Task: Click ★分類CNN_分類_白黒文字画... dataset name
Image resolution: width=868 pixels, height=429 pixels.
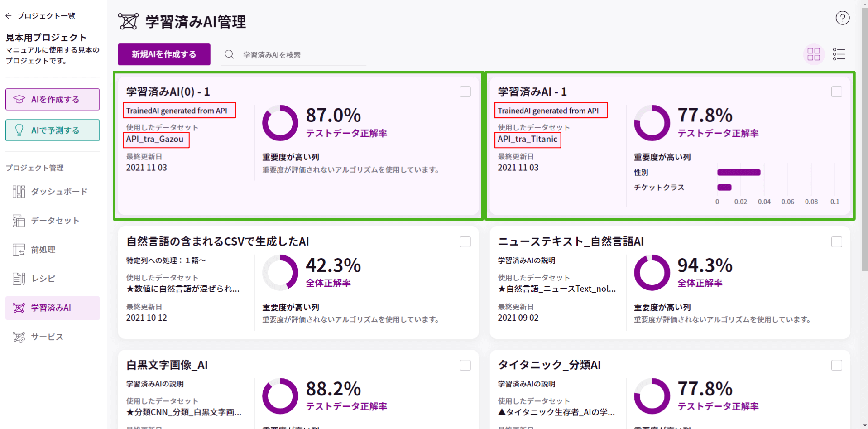Action: (x=184, y=412)
